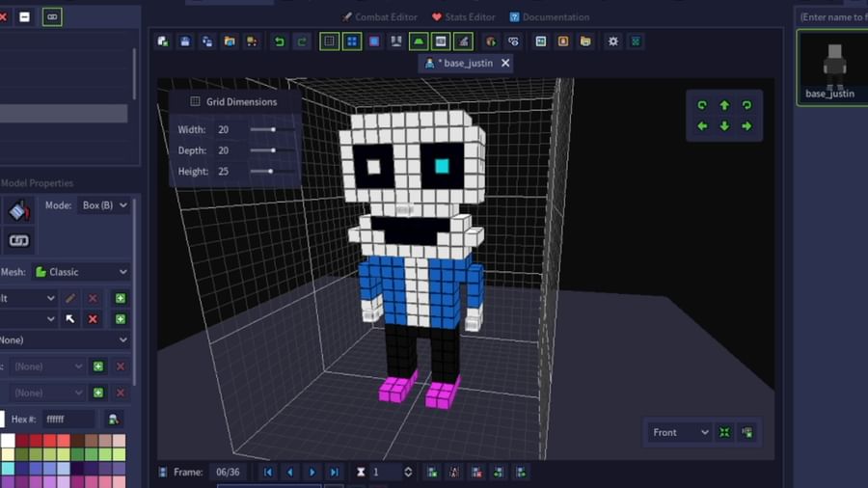Click the undo arrow icon
This screenshot has width=868, height=488.
[x=280, y=41]
